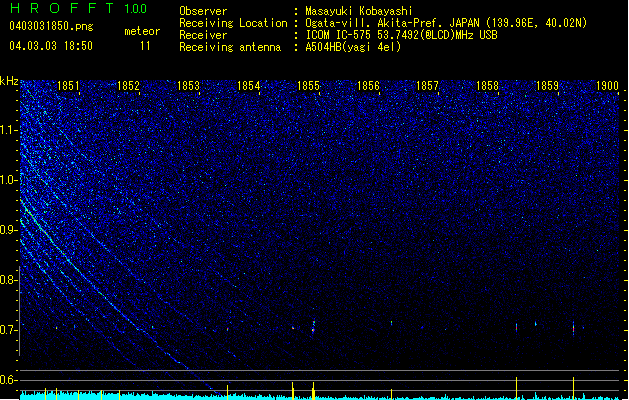629x400 pixels.
Task: Click the tallest yellow spike below 1859:30
Action: (573, 388)
